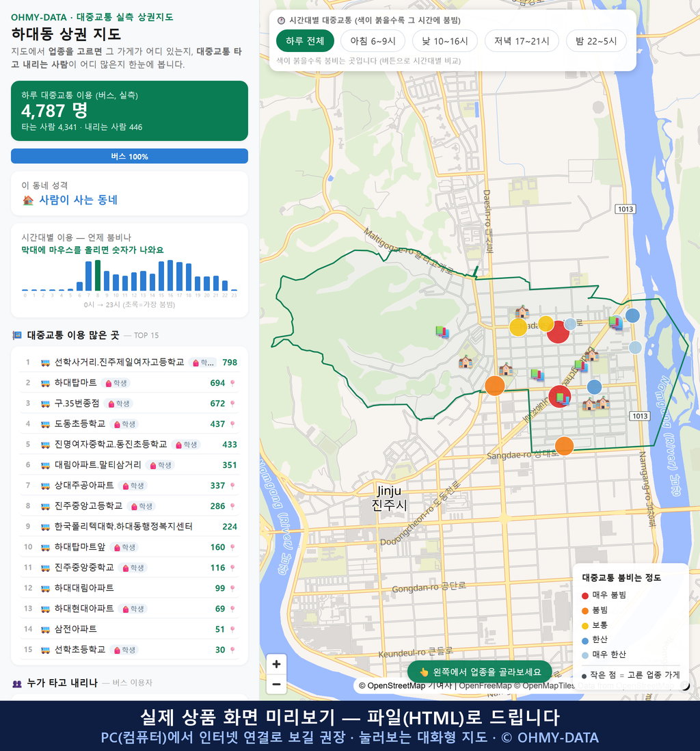The height and width of the screenshot is (751, 700).
Task: Click the people icon beside 누가 타고 내리나
Action: 17,683
